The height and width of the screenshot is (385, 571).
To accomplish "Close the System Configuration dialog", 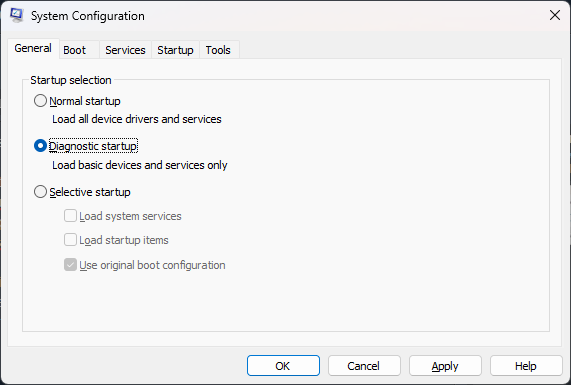I will coord(555,15).
